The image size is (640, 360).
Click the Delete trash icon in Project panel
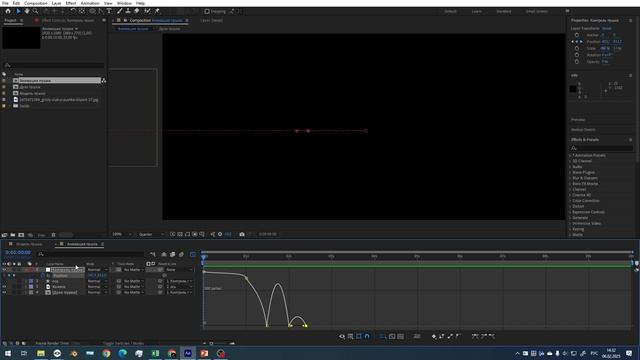53,235
